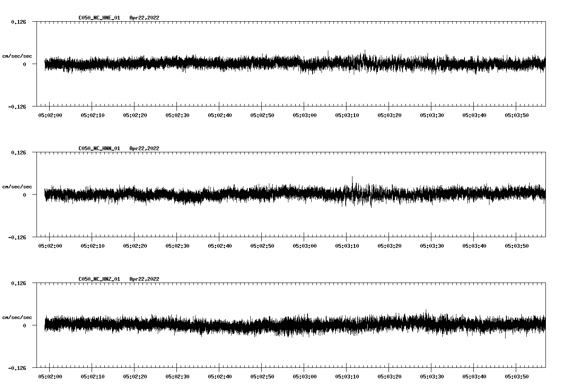Select the Apr22,2022 date on the HNE plot
Viewport: 576px width, 392px height.
tap(144, 18)
